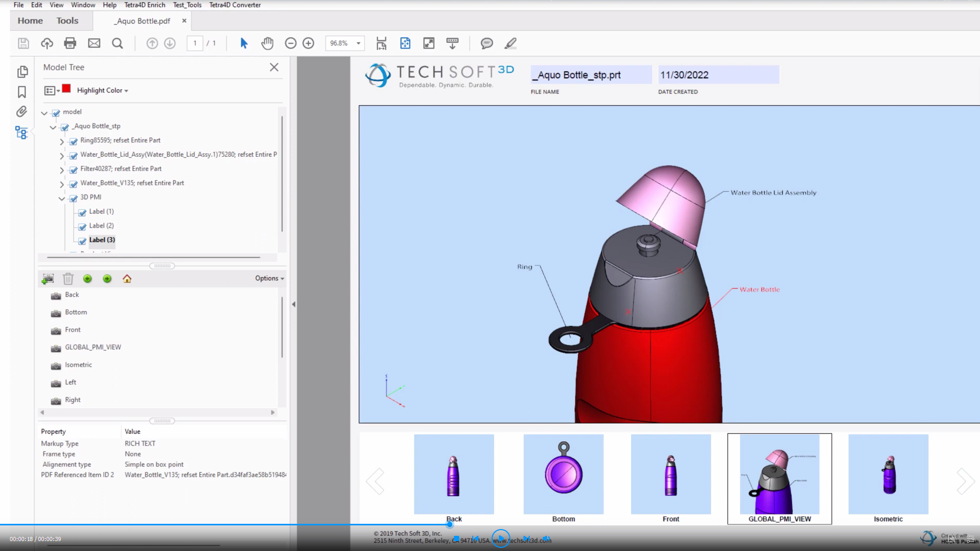Viewport: 980px width, 551px height.
Task: Toggle Ring85595 visibility checkbox
Action: 74,141
